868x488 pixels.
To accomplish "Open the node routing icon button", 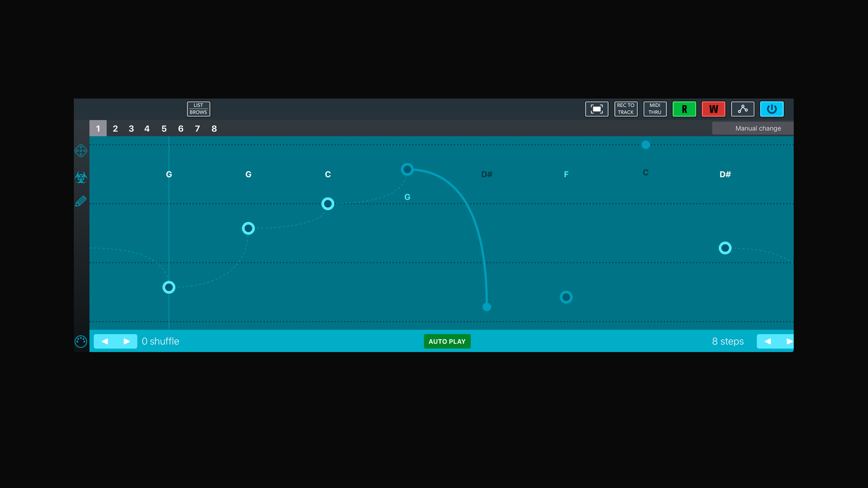I will coord(742,109).
